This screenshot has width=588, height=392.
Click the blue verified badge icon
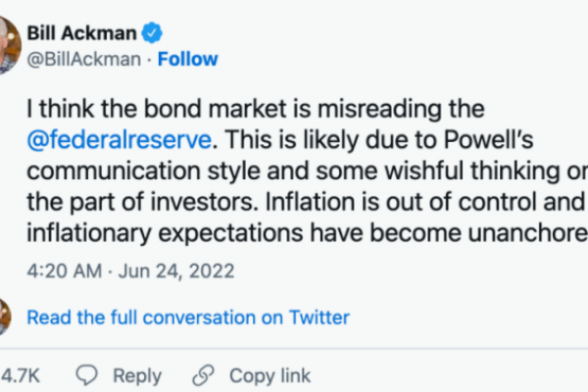[x=152, y=34]
